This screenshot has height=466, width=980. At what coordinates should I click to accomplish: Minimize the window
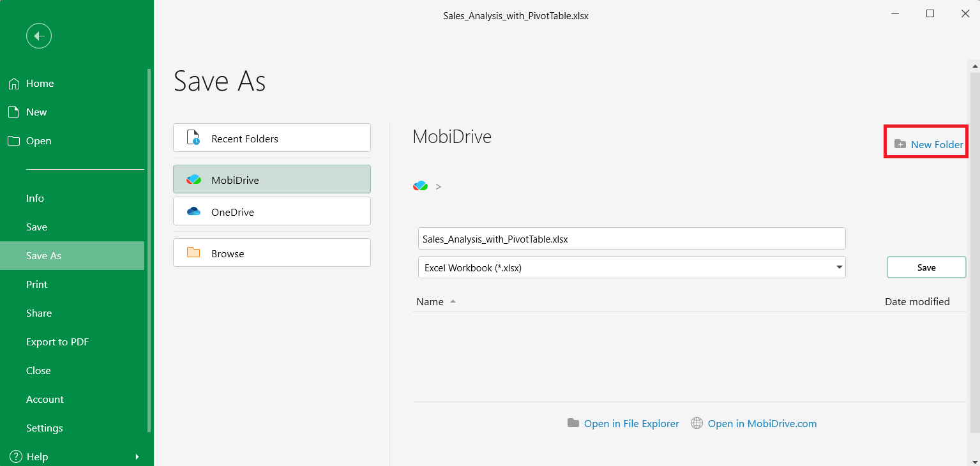(x=895, y=14)
